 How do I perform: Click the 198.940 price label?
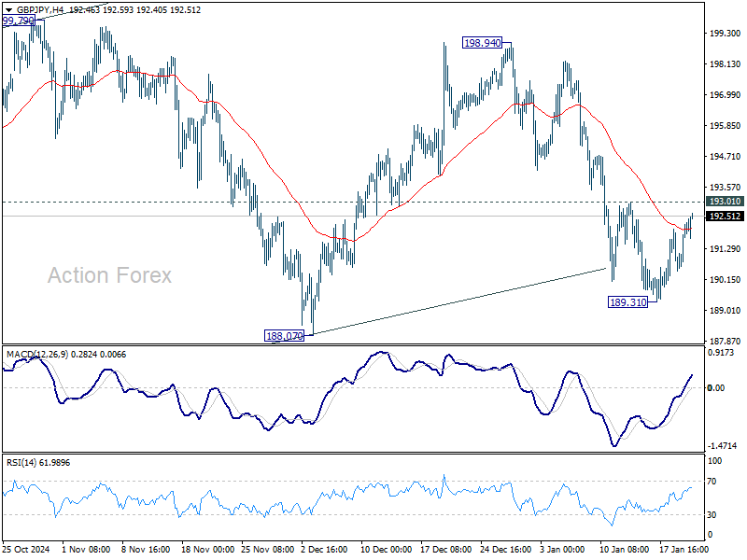click(x=482, y=43)
